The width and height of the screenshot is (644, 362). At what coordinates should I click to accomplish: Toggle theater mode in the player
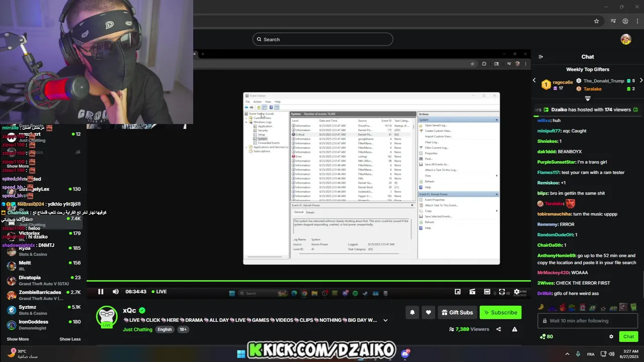point(487,292)
